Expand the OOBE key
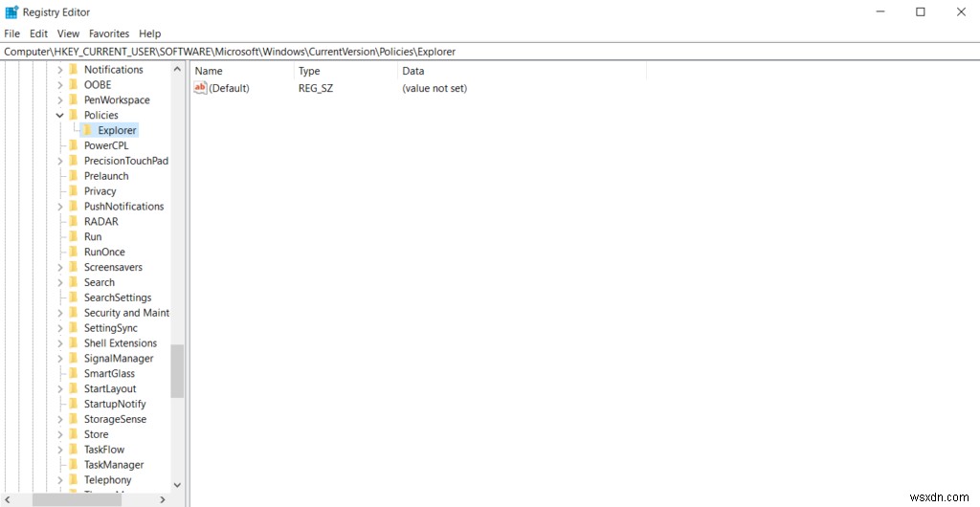 coord(60,85)
